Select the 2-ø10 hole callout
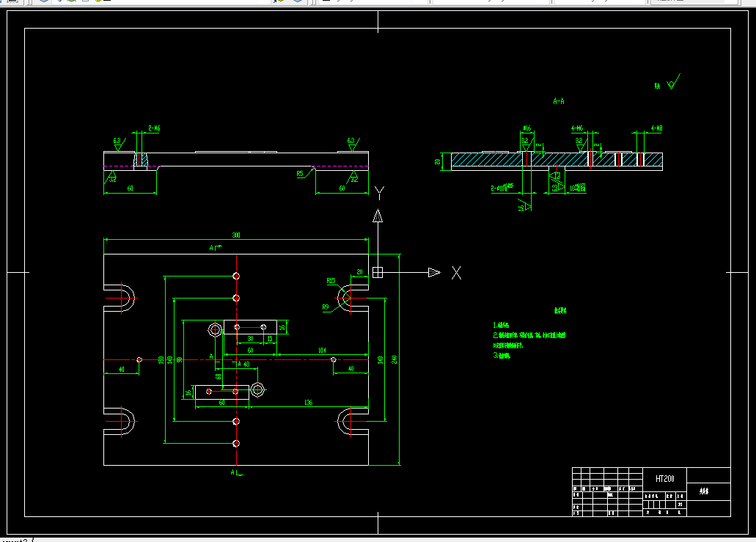 pyautogui.click(x=502, y=188)
